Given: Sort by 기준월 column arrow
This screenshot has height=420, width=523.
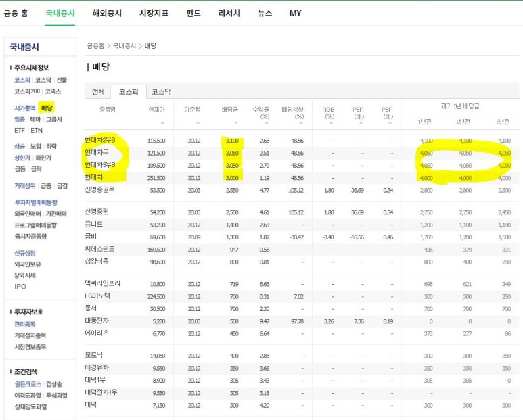Looking at the screenshot, I should tap(198, 123).
